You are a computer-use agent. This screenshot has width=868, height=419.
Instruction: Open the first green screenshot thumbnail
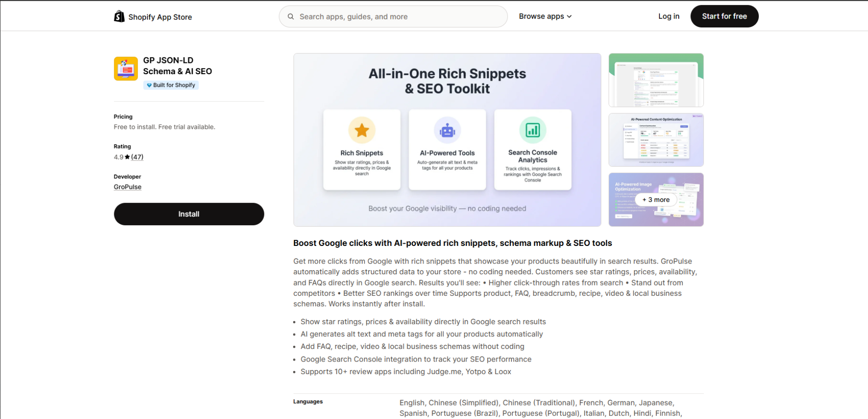click(656, 80)
